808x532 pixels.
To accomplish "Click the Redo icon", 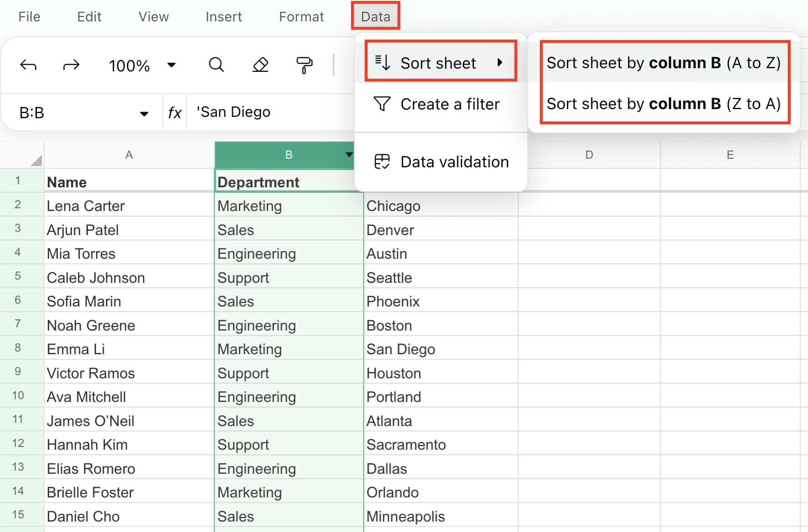I will tap(71, 65).
